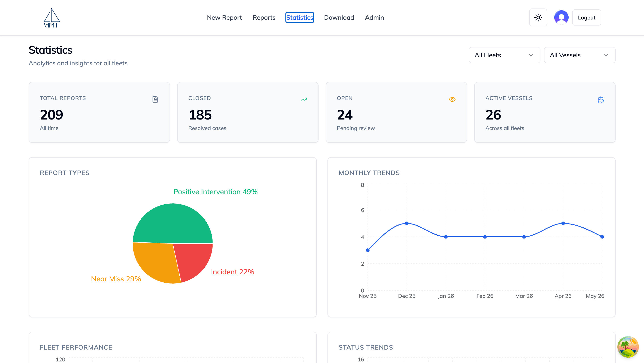Click the Logout button

point(587,17)
